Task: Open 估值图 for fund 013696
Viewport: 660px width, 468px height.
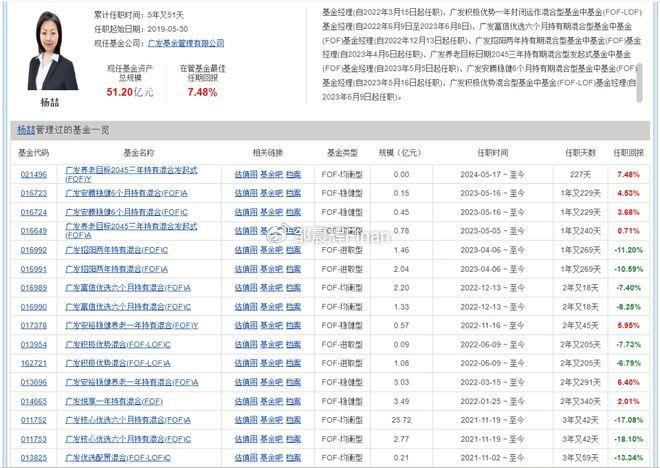Action: click(246, 382)
